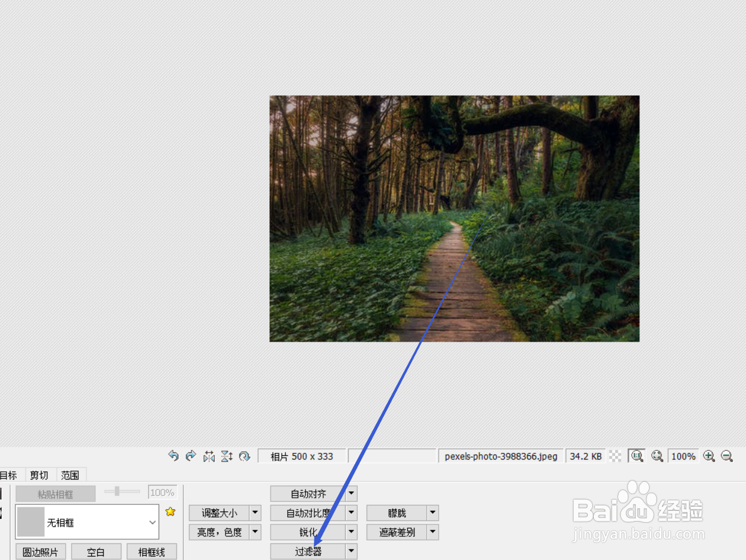Click the zoom 100% value field
746x560 pixels.
(683, 456)
